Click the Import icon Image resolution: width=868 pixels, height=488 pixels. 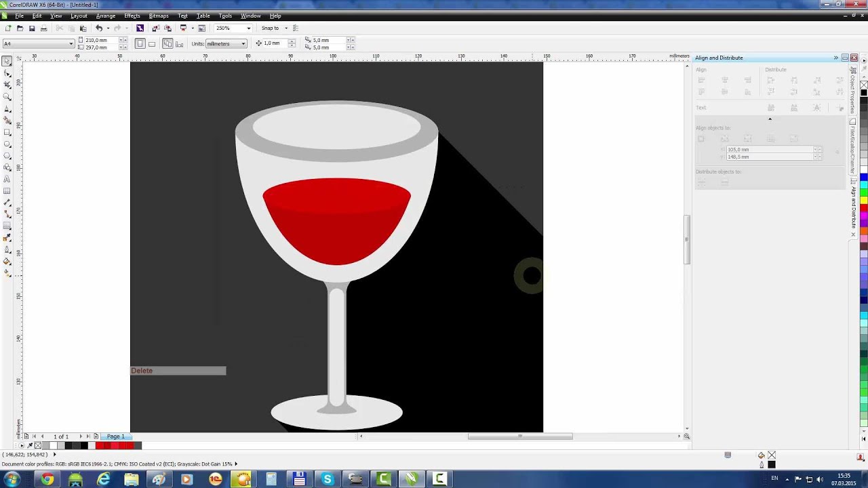pos(156,28)
